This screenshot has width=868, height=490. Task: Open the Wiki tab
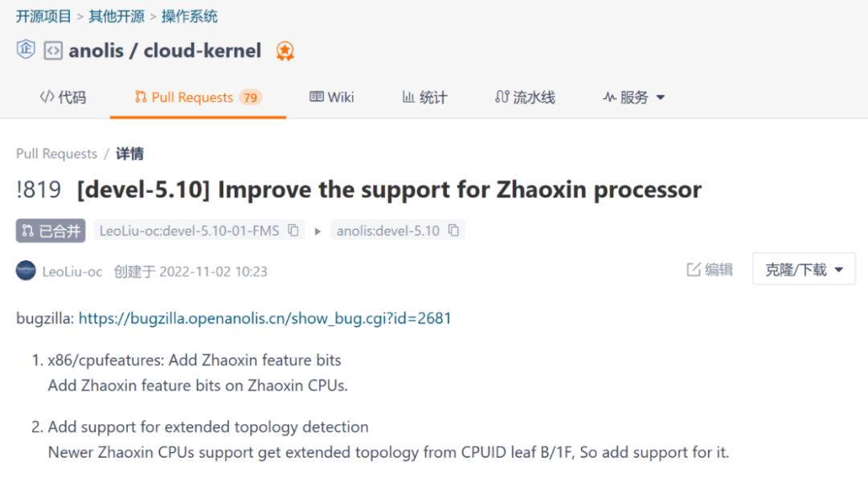[332, 97]
